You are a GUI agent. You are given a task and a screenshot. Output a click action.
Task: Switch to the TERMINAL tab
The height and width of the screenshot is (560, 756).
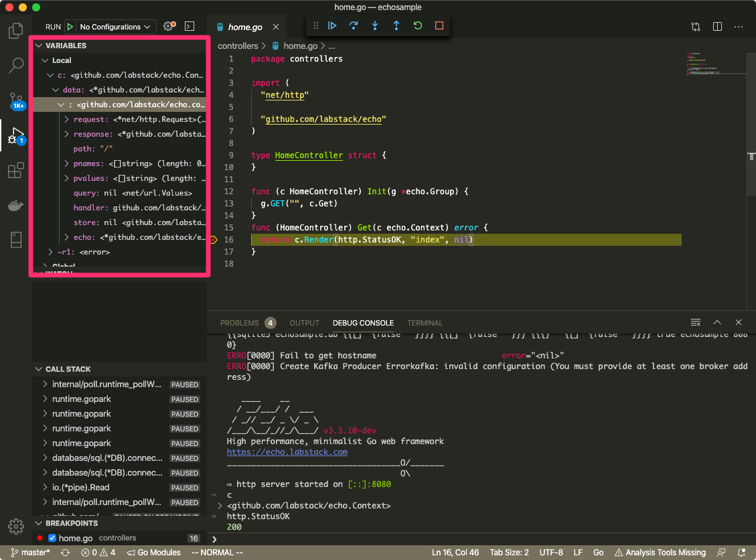click(425, 323)
